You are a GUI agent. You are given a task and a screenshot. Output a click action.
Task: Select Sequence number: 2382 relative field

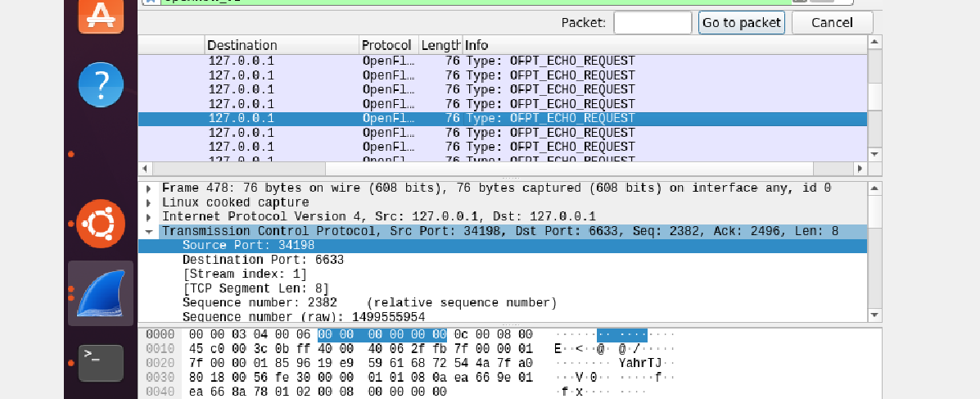click(x=369, y=302)
